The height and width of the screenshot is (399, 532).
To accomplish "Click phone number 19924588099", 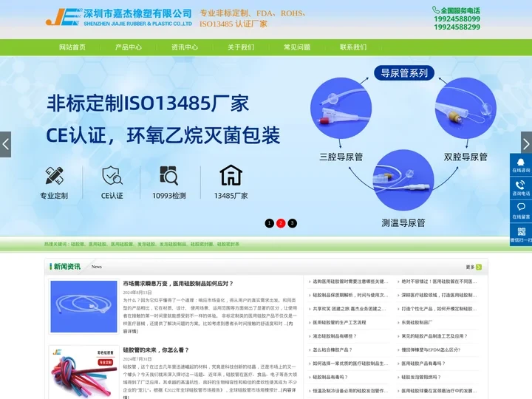I will [x=457, y=18].
